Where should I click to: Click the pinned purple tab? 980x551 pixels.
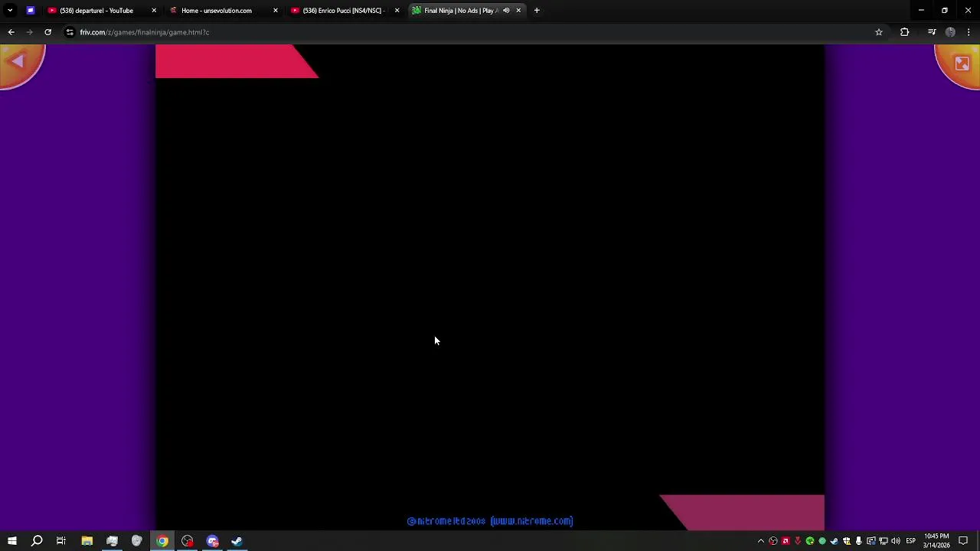click(x=31, y=11)
